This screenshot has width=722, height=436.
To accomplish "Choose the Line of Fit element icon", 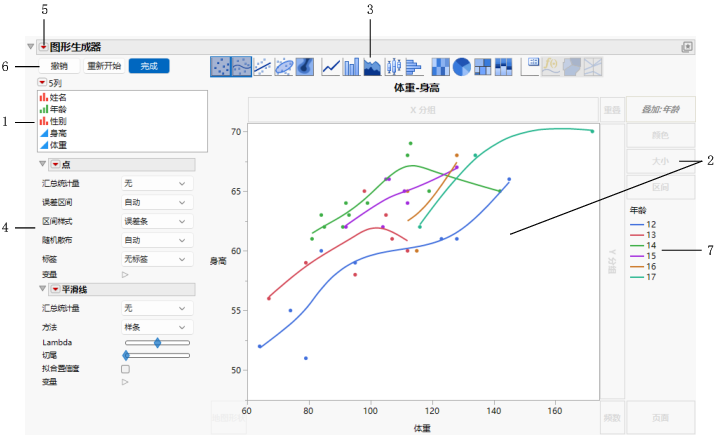I will pyautogui.click(x=263, y=67).
